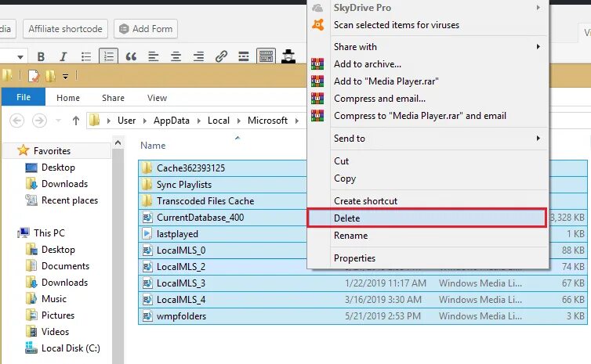591x364 pixels.
Task: Align text center
Action: [176, 57]
